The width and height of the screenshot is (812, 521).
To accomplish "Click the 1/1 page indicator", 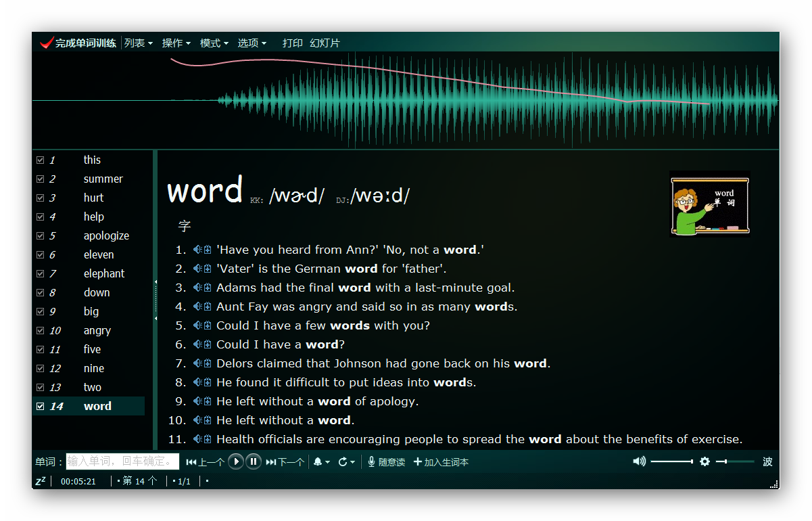I will (x=183, y=481).
